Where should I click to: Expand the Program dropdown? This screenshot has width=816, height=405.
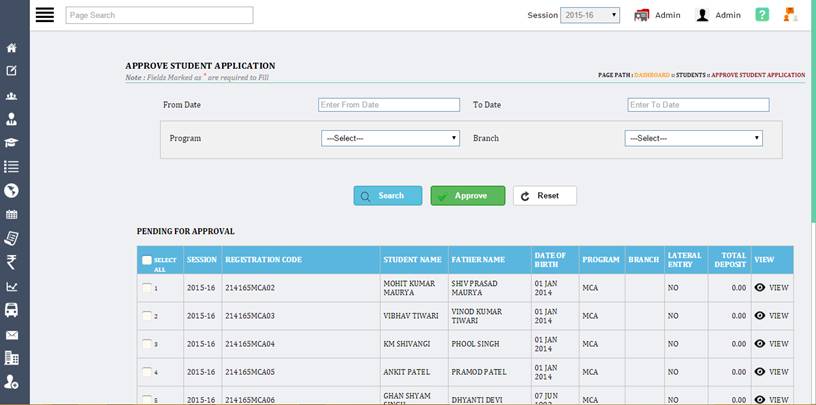(x=390, y=138)
